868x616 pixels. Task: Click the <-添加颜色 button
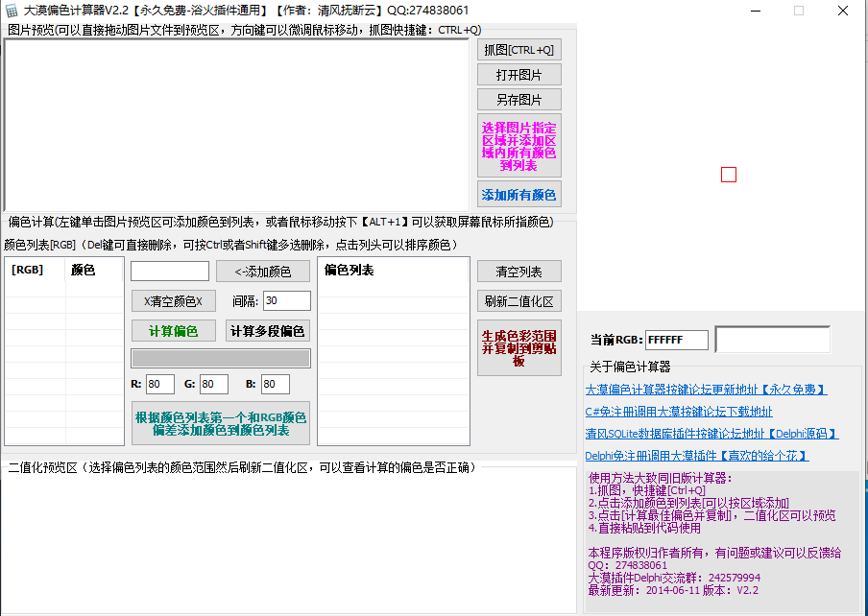262,271
